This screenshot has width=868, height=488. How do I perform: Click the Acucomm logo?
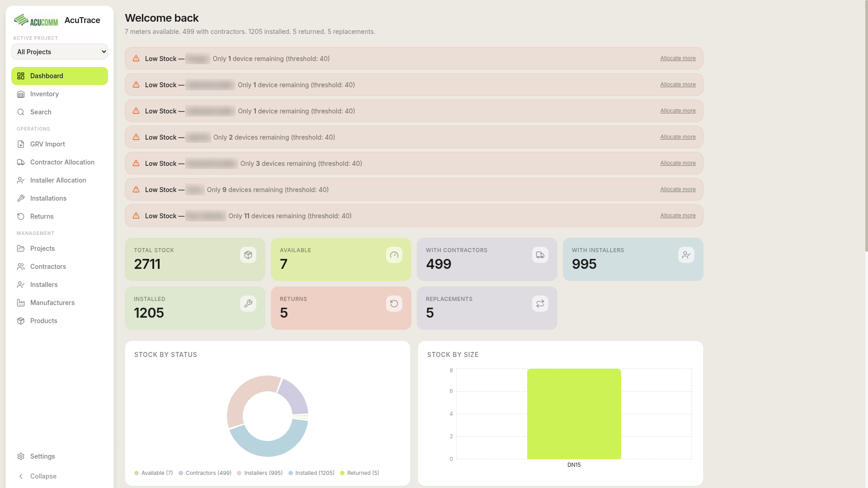point(36,20)
